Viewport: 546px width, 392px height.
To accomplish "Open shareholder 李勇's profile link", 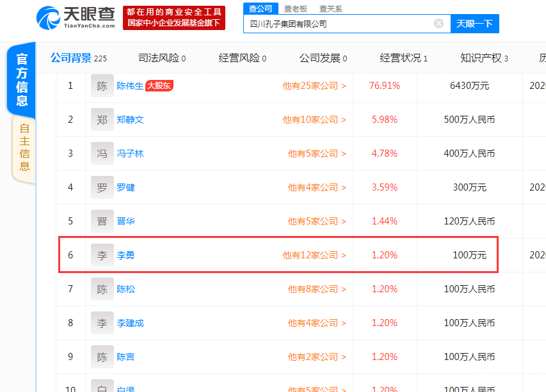I will (125, 255).
